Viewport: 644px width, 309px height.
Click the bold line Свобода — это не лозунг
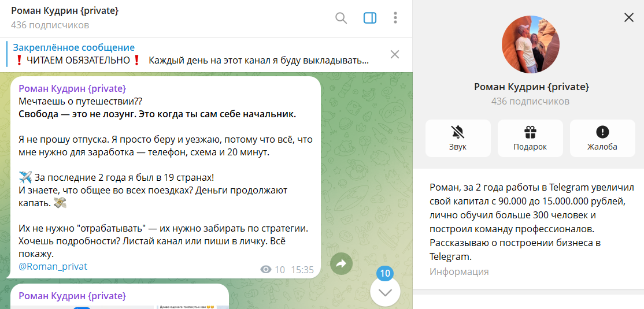pos(157,114)
